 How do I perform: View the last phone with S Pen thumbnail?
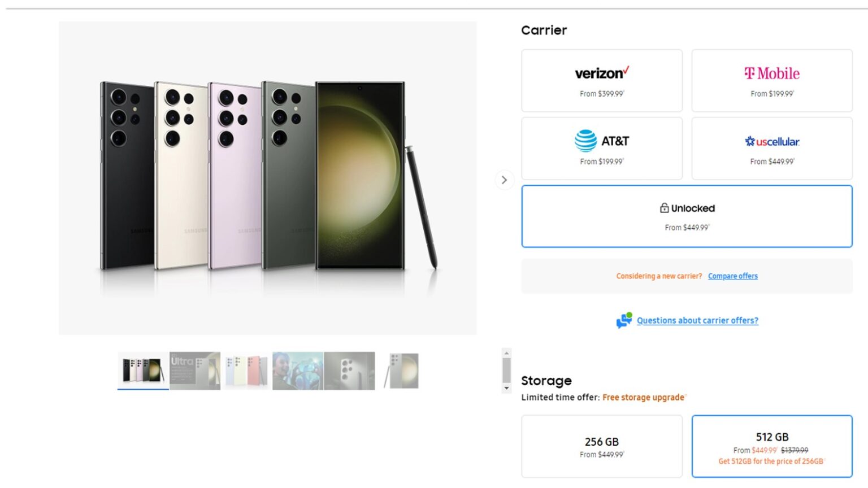pyautogui.click(x=401, y=371)
